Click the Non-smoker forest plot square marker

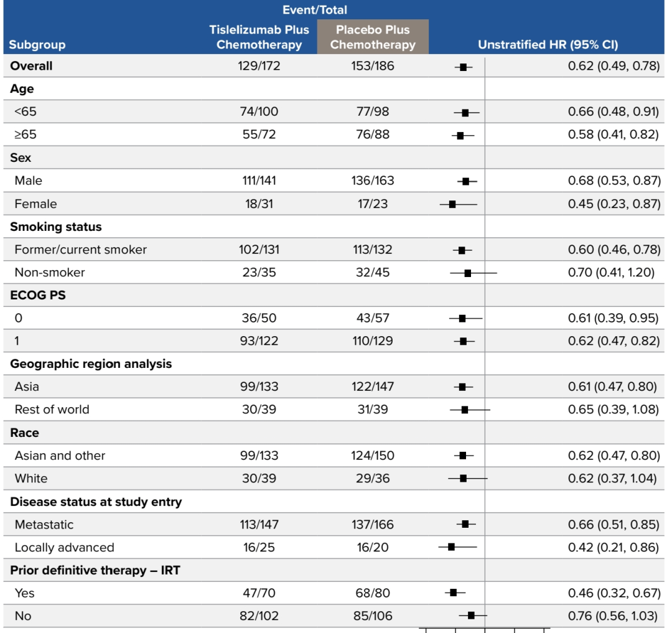[468, 273]
